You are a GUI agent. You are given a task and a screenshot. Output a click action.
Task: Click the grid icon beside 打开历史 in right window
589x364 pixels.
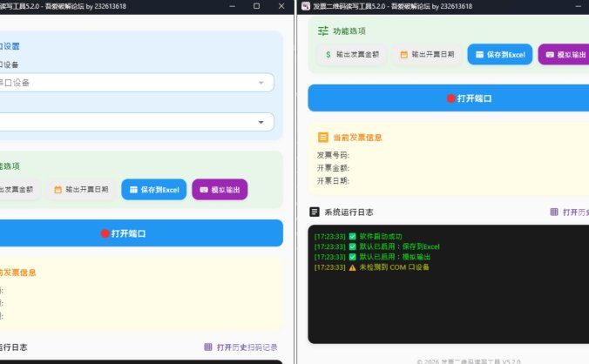(554, 212)
